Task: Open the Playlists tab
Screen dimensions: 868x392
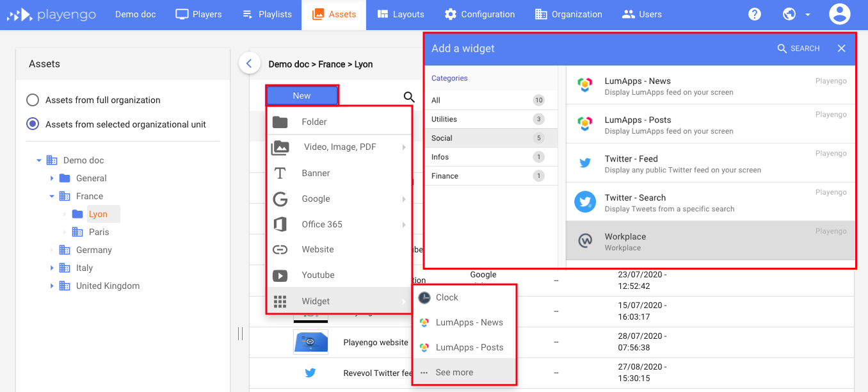Action: 267,14
